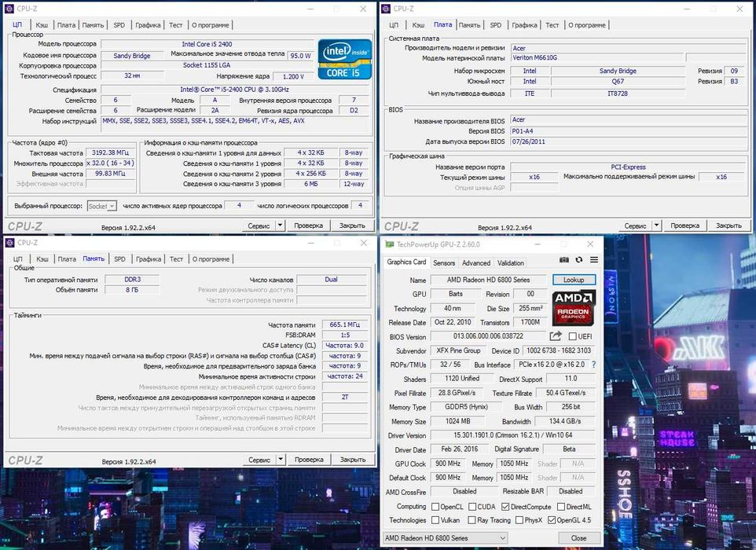The width and height of the screenshot is (756, 550).
Task: Toggle the OpenCL checkbox
Action: (x=435, y=507)
